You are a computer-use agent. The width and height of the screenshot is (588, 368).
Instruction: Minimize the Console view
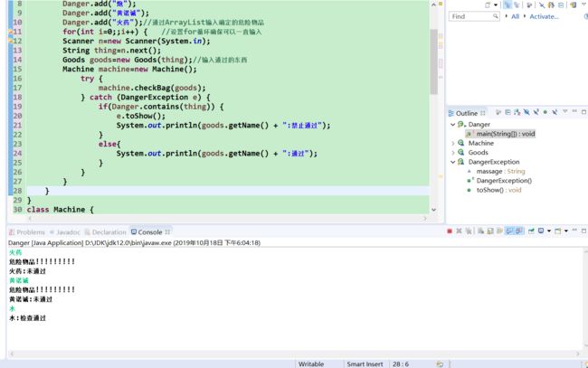[574, 230]
